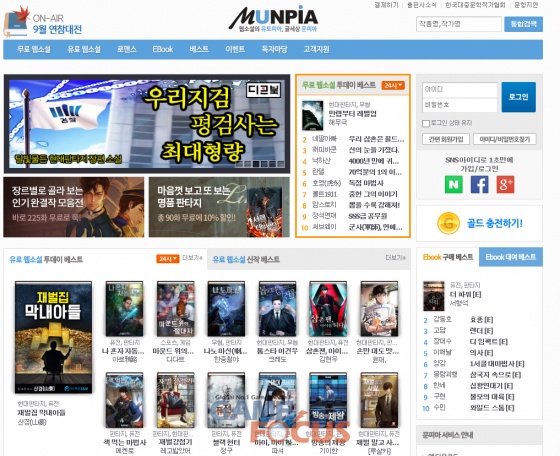
Task: Focus the 아이디 input field
Action: point(460,89)
